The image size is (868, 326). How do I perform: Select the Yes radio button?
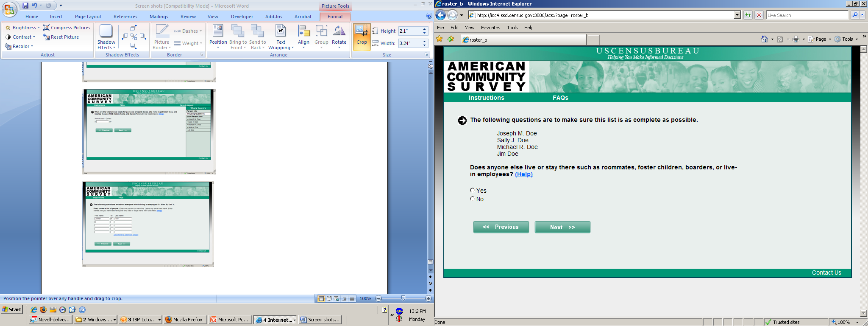[472, 190]
